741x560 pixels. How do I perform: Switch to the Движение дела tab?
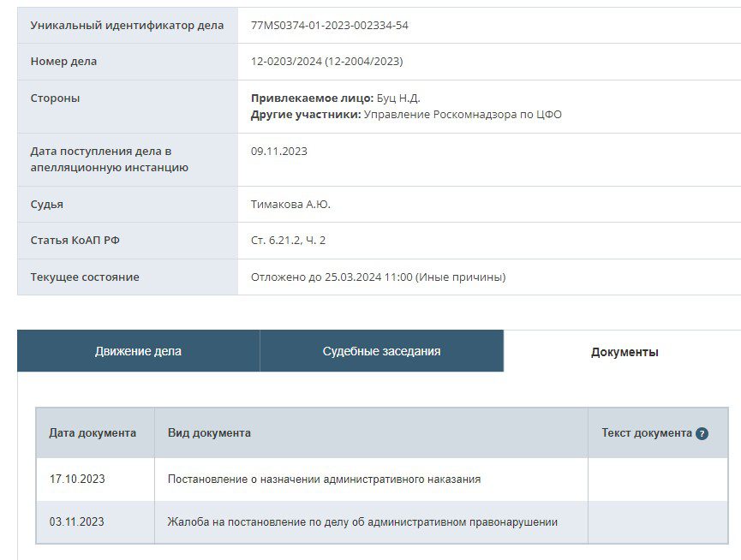tap(138, 351)
